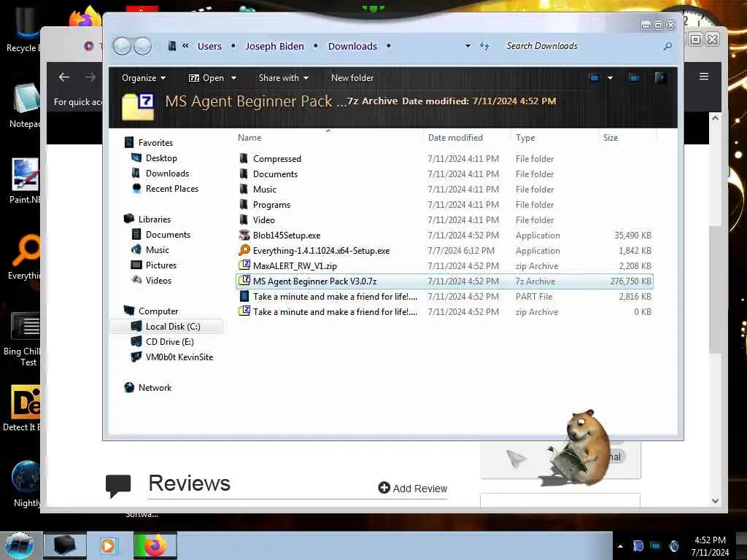Image resolution: width=747 pixels, height=560 pixels.
Task: Click the search magnifier icon in Explorer
Action: pos(668,46)
